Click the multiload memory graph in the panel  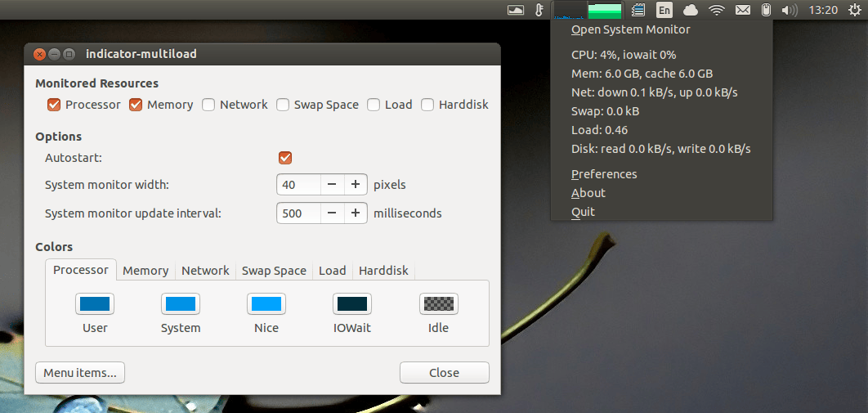(605, 11)
